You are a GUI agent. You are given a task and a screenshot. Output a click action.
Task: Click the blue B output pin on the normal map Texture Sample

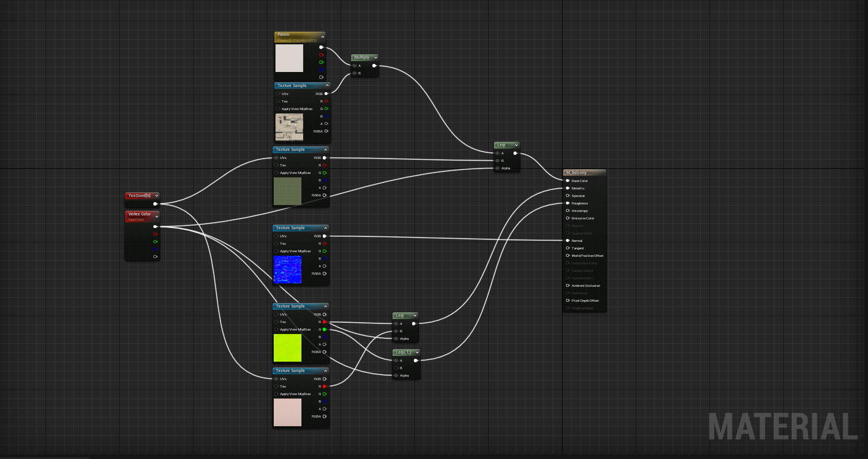[x=323, y=259]
